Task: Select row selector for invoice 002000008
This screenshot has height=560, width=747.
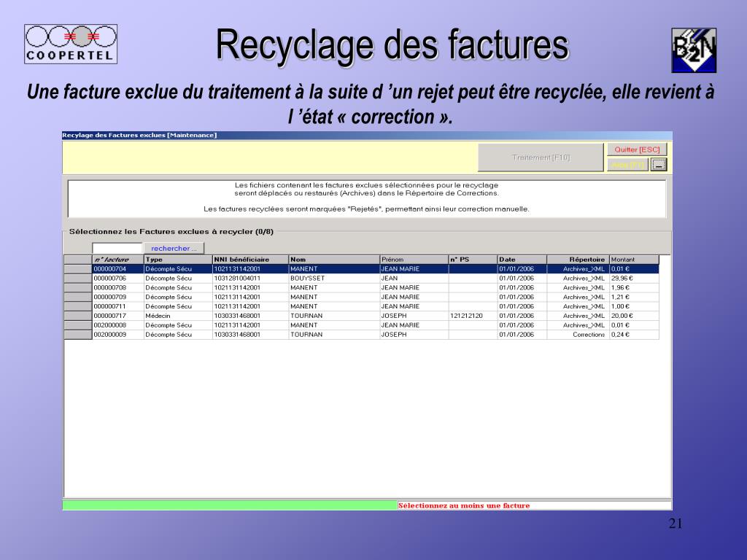Action: [77, 325]
